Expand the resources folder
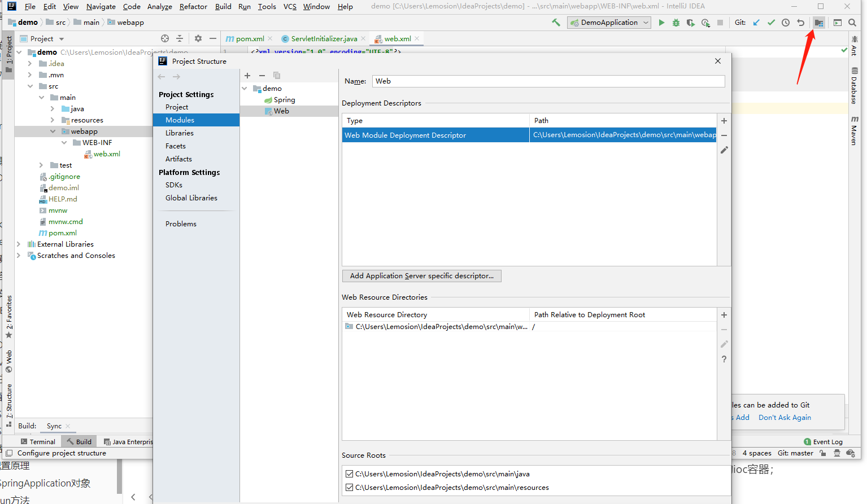 click(53, 120)
